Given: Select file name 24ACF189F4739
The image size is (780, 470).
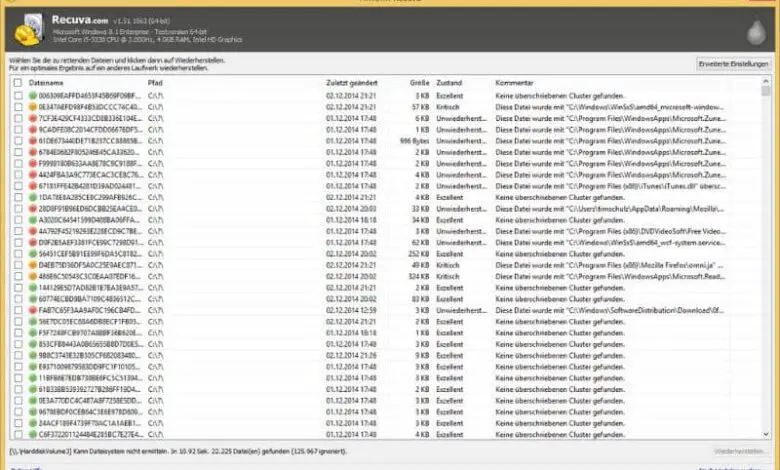Looking at the screenshot, I should [90, 423].
